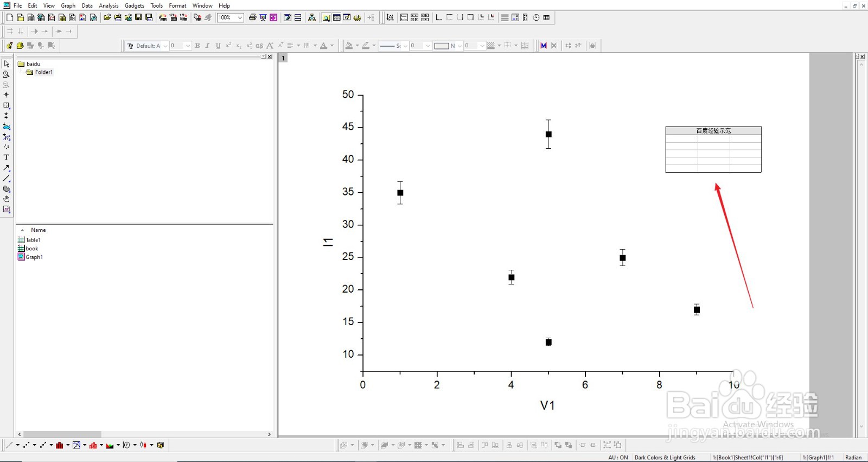Expand the Line plot type dropdown arrow
Viewport: 868px width, 462px height.
tap(17, 445)
